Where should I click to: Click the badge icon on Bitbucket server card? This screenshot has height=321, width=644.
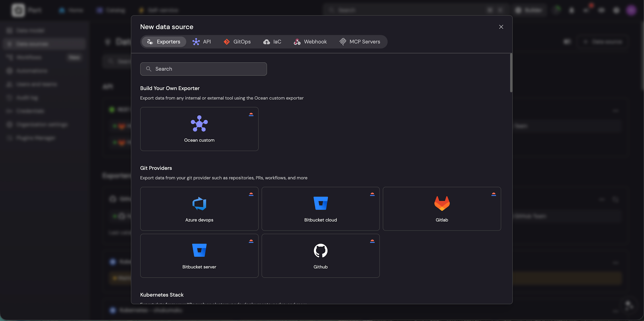251,241
